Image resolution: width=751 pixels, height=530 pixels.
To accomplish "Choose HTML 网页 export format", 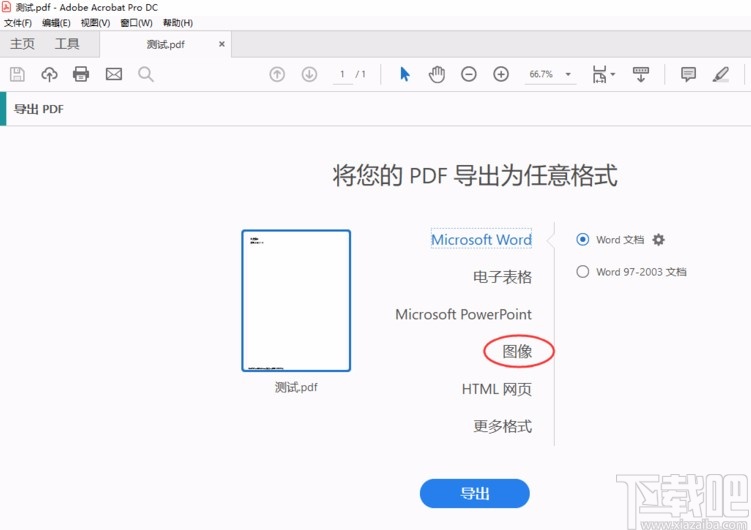I will (x=497, y=389).
